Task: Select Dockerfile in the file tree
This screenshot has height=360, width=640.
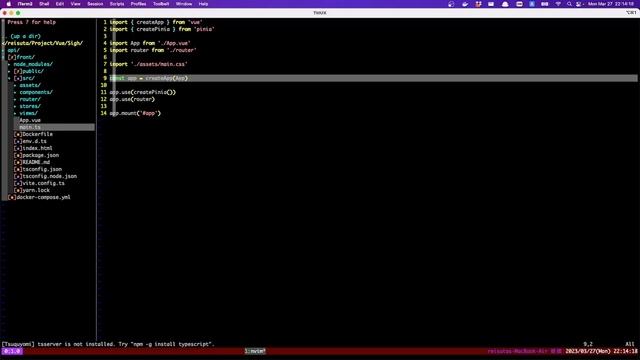Action: click(38, 134)
